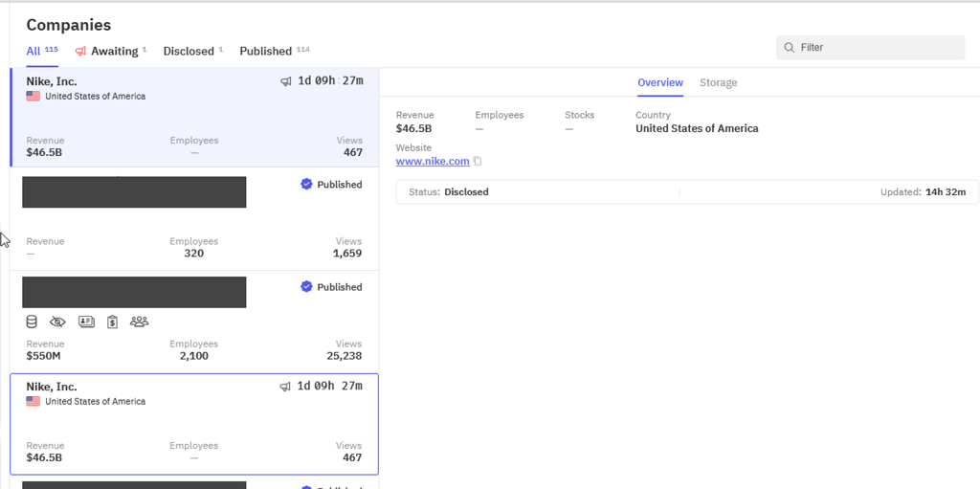Focus the Filter search field
The image size is (980, 489).
tap(871, 48)
